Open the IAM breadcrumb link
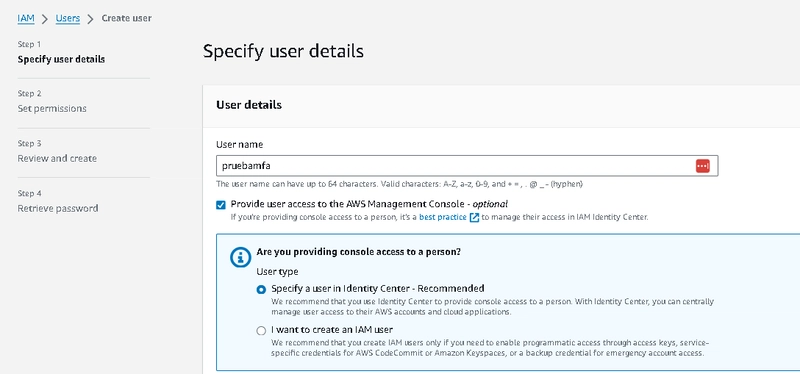This screenshot has height=374, width=800. (26, 18)
